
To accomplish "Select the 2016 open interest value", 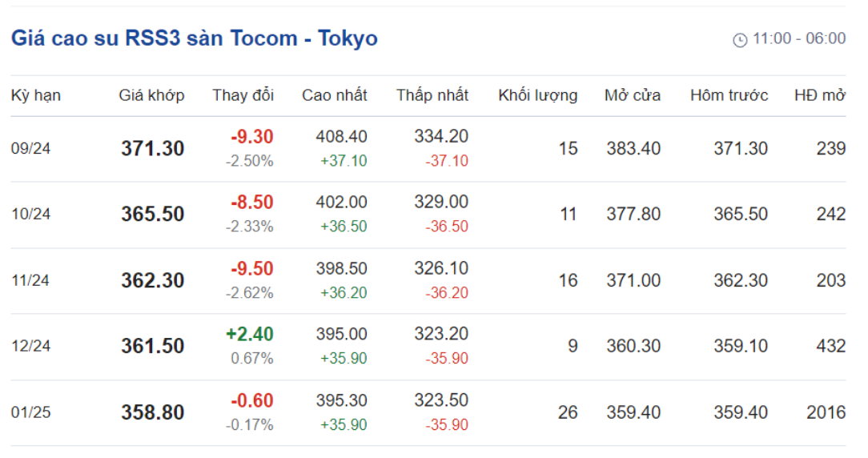I will (826, 412).
